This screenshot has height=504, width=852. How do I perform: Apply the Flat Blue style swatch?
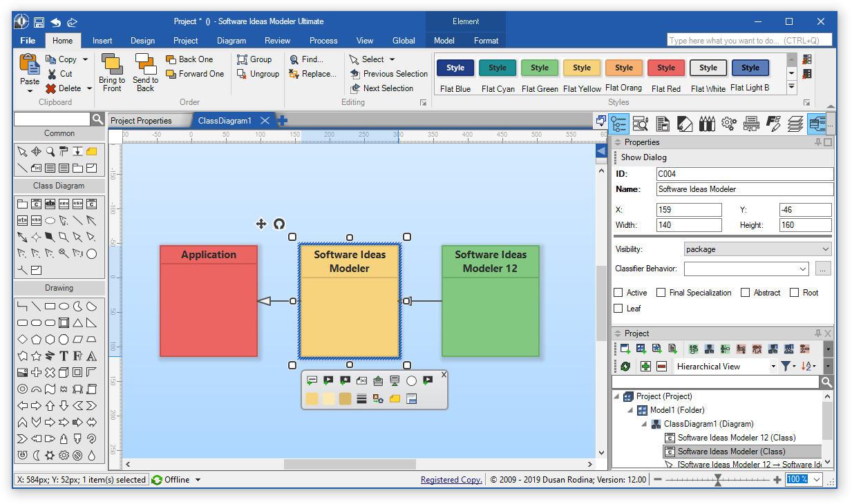pyautogui.click(x=455, y=68)
